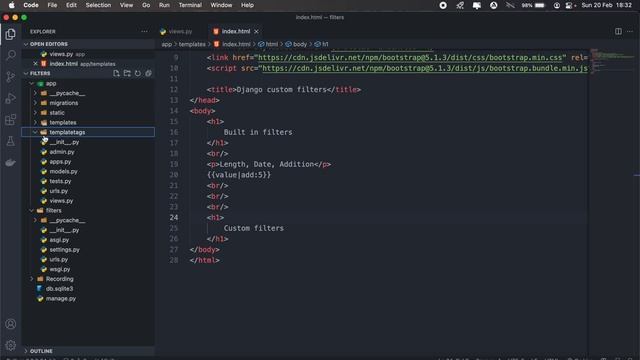
Task: Open the Search view in activity bar
Action: point(11,55)
